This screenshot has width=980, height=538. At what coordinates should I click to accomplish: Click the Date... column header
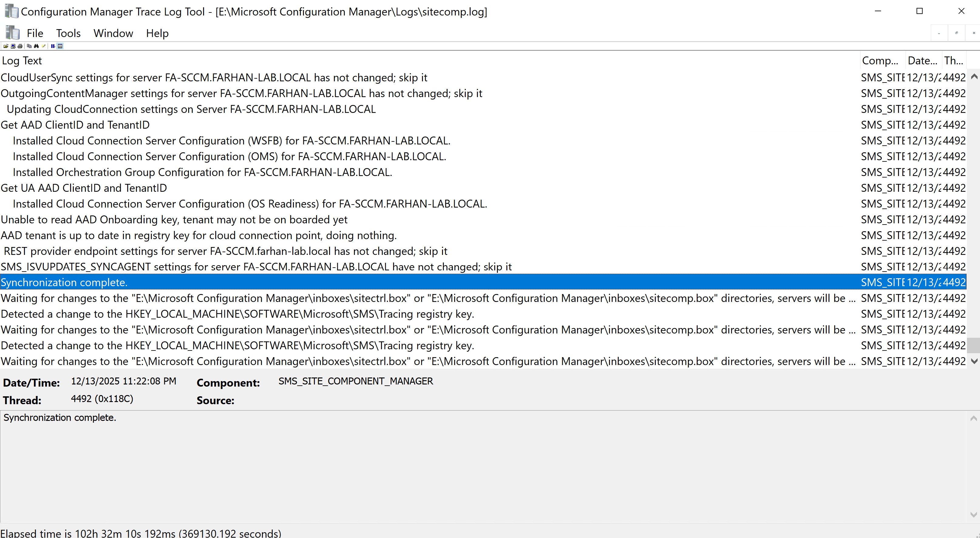[x=922, y=60]
